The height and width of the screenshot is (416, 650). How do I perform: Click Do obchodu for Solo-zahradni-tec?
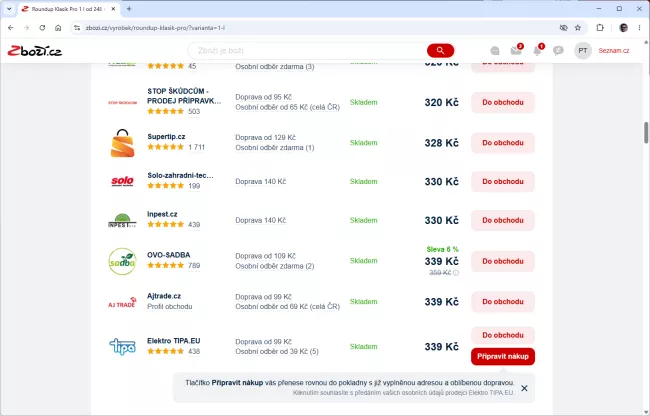[x=503, y=181]
